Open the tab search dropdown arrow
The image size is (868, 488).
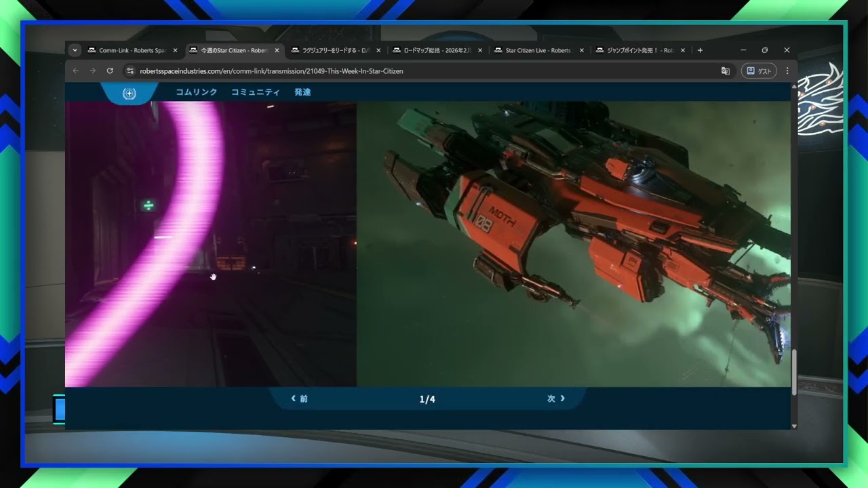(x=75, y=50)
